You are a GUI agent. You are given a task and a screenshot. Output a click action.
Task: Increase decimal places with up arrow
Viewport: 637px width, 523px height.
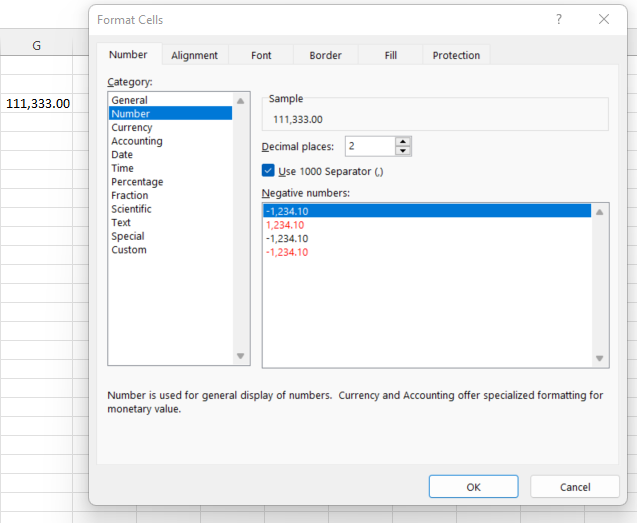pos(403,142)
